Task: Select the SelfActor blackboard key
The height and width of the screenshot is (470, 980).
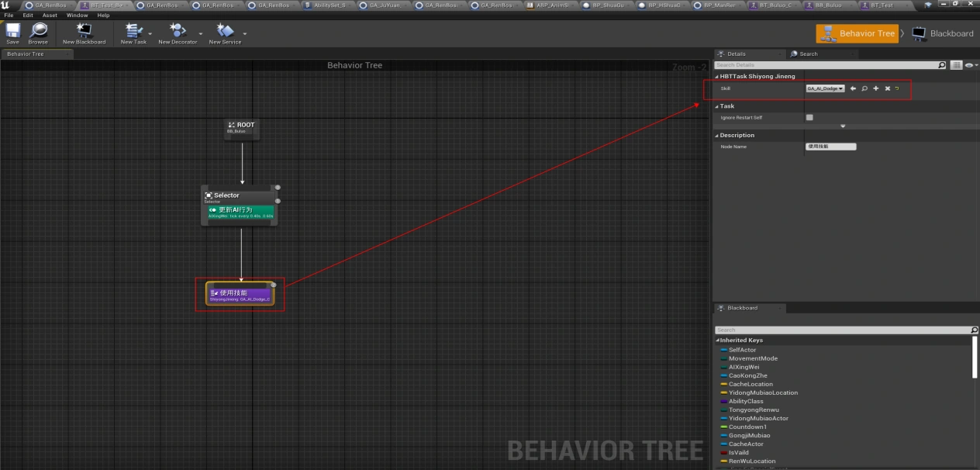Action: 742,350
